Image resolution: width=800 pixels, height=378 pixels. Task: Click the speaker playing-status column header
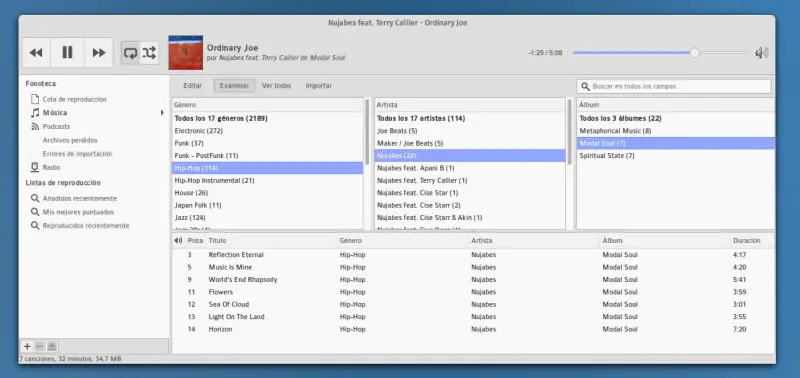tap(178, 241)
